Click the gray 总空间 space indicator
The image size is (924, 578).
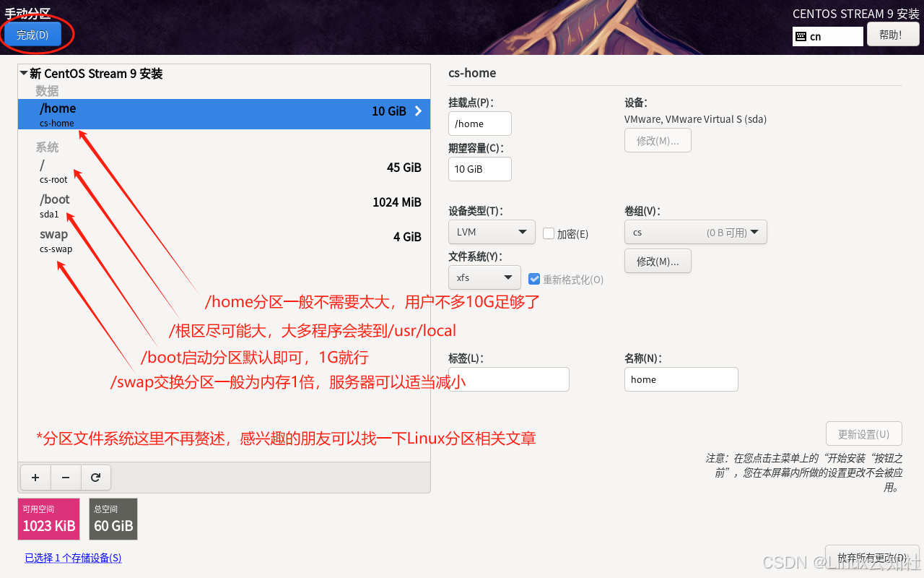113,519
